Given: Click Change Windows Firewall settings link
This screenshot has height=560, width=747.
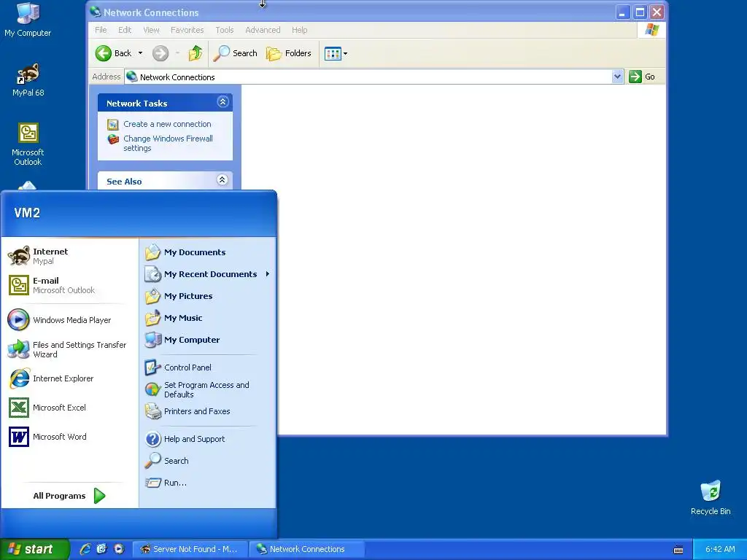Looking at the screenshot, I should coord(168,144).
